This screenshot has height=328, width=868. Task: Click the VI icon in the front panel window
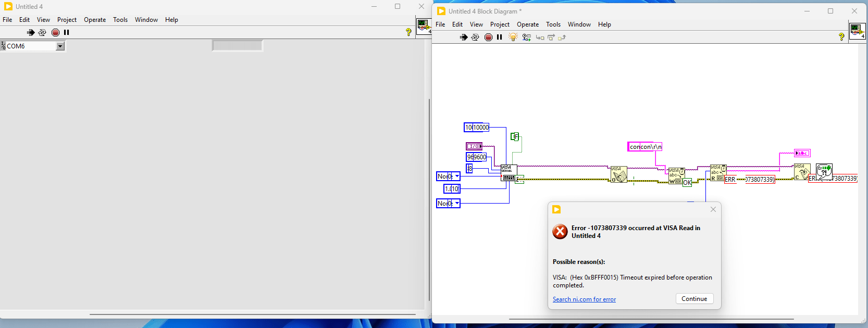424,26
